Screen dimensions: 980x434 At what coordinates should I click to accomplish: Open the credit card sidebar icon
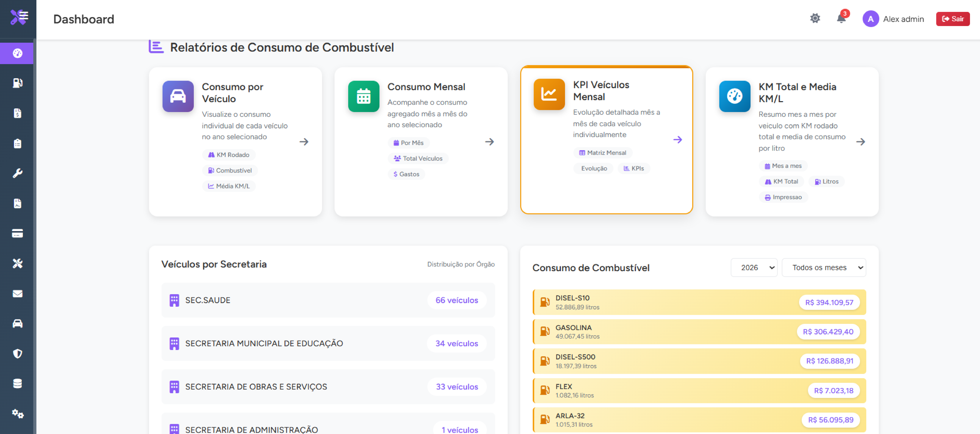pos(18,233)
